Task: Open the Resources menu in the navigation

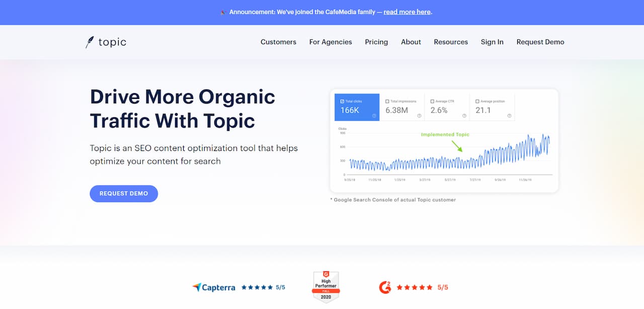Action: point(451,42)
